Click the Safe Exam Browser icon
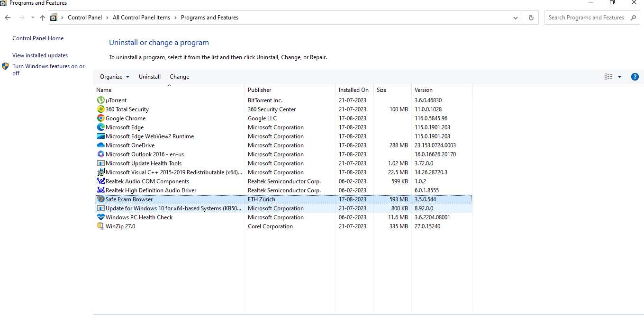The image size is (644, 315). [x=100, y=199]
